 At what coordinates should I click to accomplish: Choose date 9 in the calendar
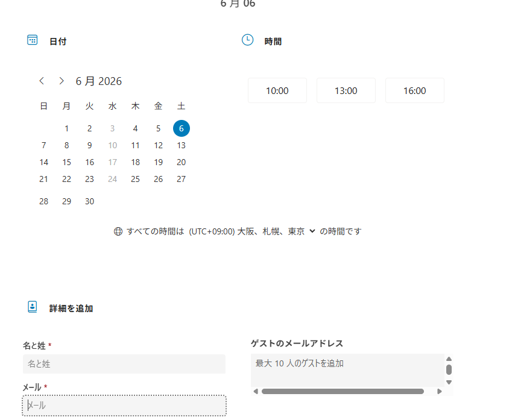point(90,145)
